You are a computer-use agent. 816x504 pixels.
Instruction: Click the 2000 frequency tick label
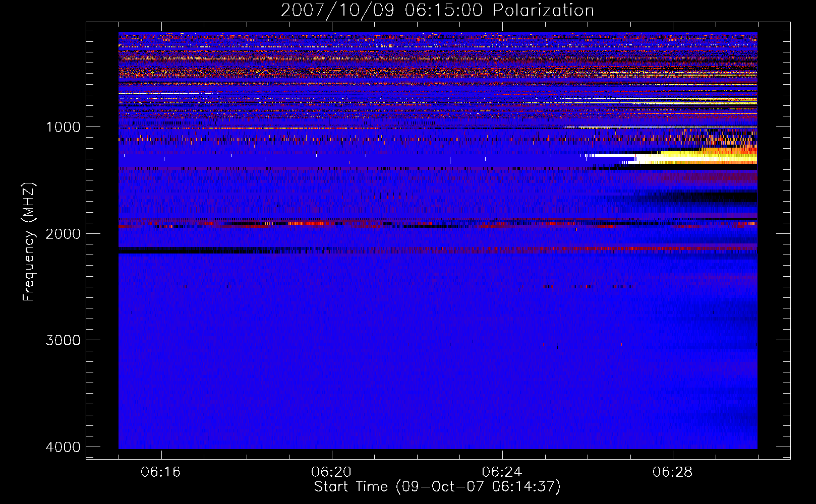(x=63, y=233)
